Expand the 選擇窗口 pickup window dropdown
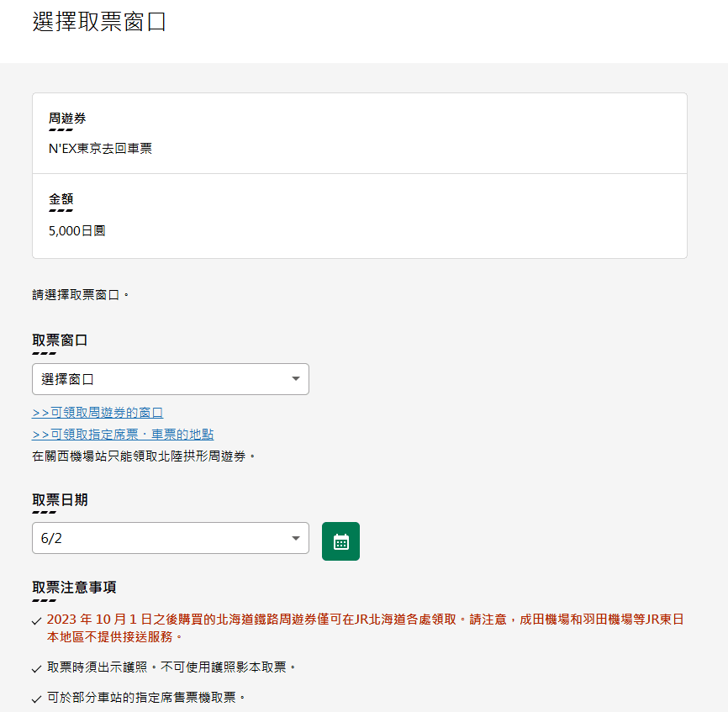This screenshot has width=728, height=712. click(170, 379)
